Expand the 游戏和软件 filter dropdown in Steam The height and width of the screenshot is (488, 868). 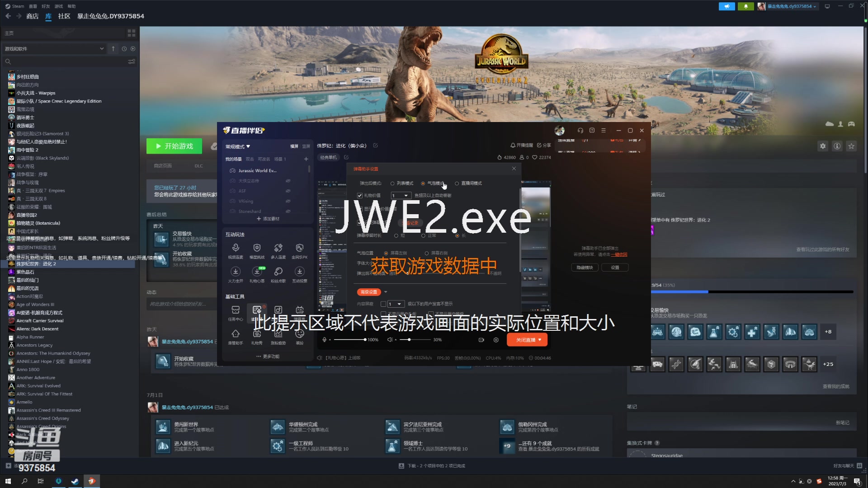pos(54,49)
